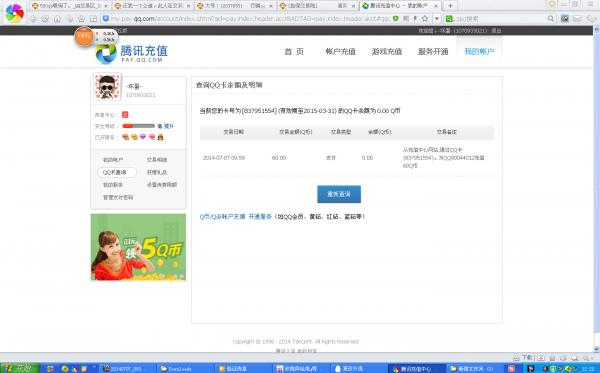
Task: Click the Q币/Q点帐户充值 link
Action: [222, 217]
